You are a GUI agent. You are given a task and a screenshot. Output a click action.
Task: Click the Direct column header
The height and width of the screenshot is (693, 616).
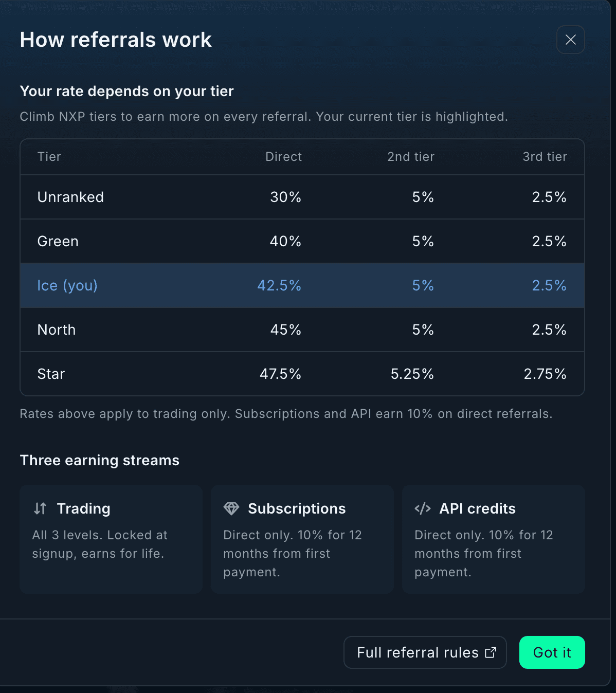283,157
